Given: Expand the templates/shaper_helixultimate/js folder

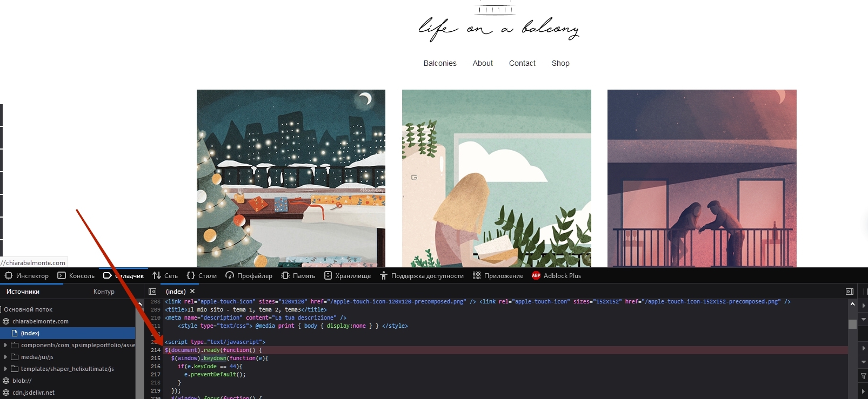Looking at the screenshot, I should (6, 369).
